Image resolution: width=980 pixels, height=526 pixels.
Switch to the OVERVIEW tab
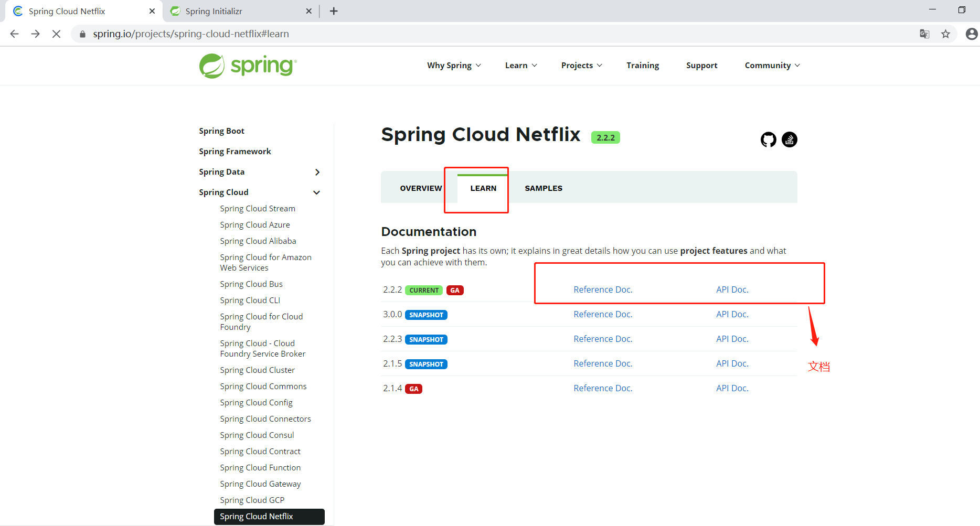coord(421,188)
